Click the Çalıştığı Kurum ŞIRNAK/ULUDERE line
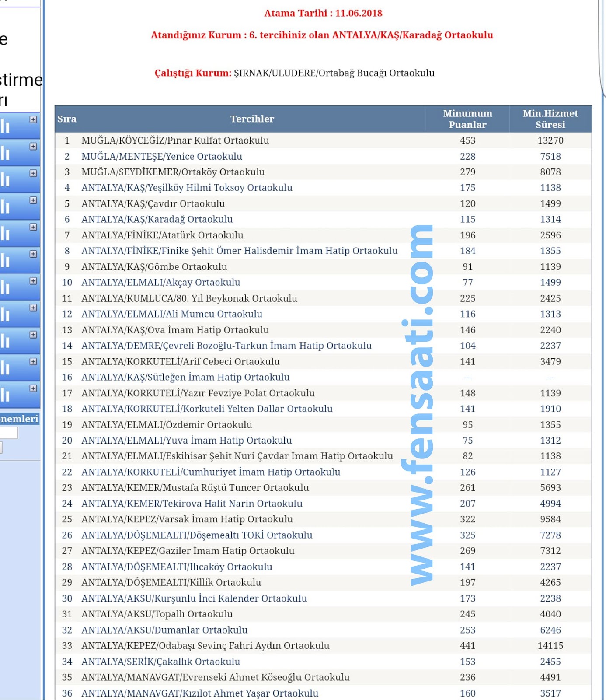Viewport: 606px width, 700px height. point(294,73)
